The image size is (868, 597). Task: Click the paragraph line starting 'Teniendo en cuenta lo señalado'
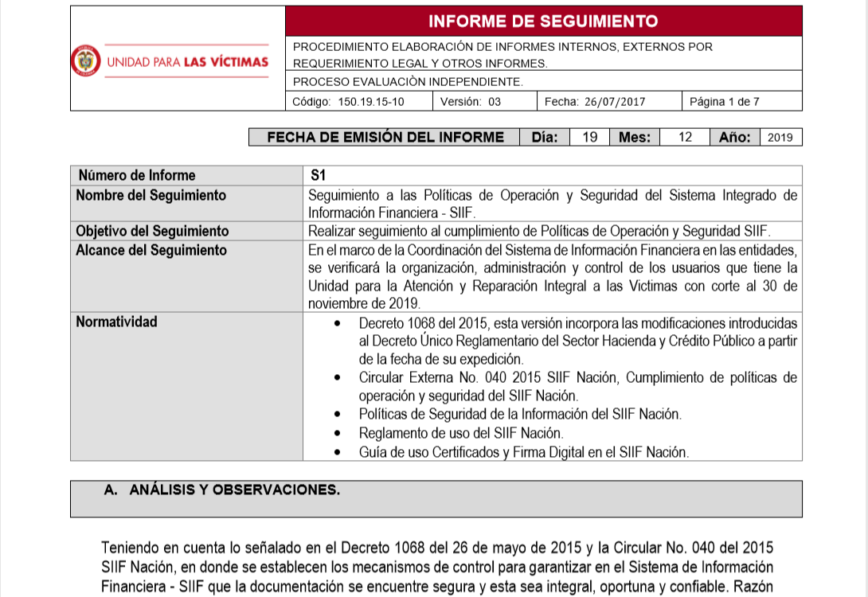point(436,548)
